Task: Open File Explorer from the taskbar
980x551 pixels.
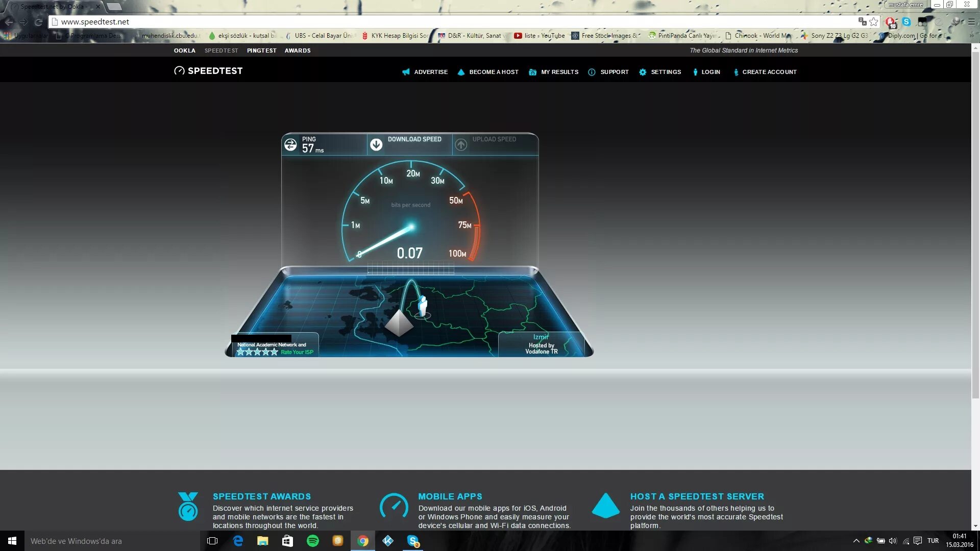Action: coord(263,541)
